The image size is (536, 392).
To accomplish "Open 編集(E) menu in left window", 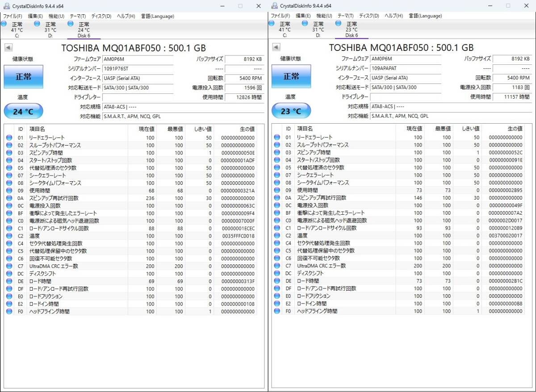I will (x=35, y=16).
